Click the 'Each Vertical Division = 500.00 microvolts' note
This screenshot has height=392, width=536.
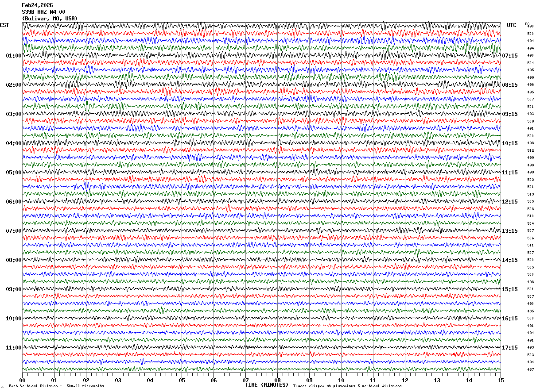(57, 386)
